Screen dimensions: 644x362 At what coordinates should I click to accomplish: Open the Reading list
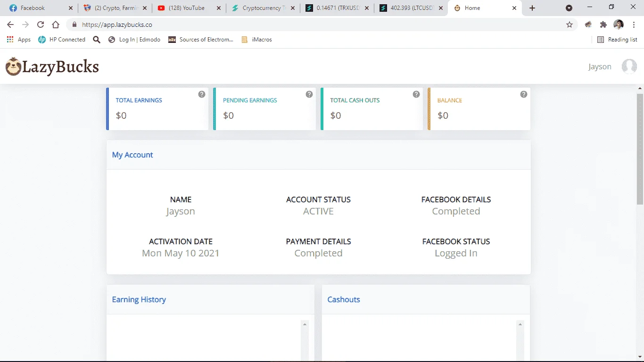617,40
